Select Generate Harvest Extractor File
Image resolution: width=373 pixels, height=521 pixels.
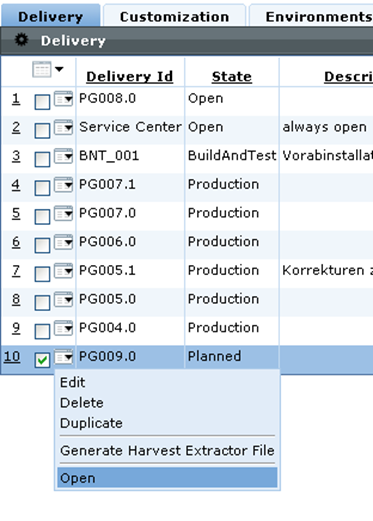(167, 451)
